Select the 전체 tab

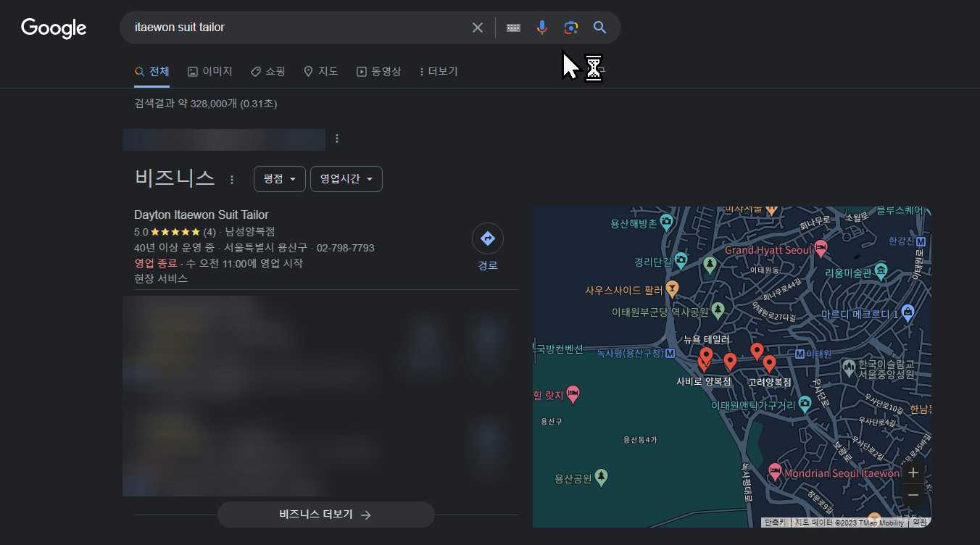tap(152, 72)
